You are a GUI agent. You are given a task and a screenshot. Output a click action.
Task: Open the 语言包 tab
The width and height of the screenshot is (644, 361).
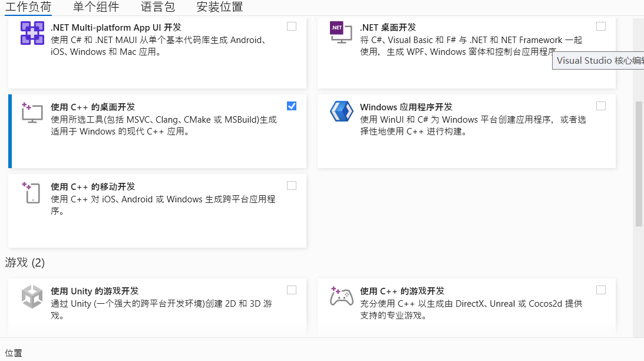[158, 7]
